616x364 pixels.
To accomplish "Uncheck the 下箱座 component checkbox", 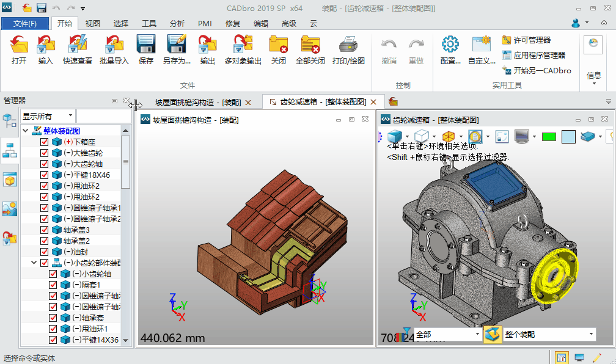I will [x=45, y=142].
